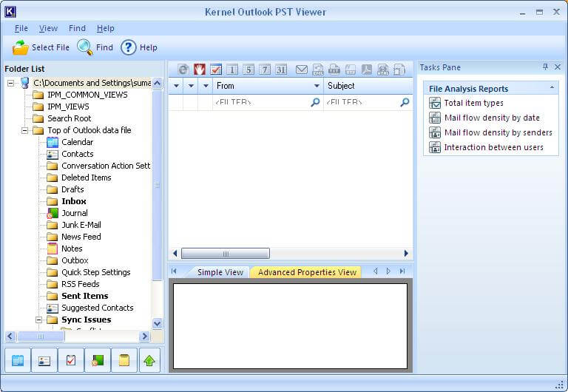Close the Tasks Pane
Image resolution: width=568 pixels, height=392 pixels.
(x=558, y=67)
